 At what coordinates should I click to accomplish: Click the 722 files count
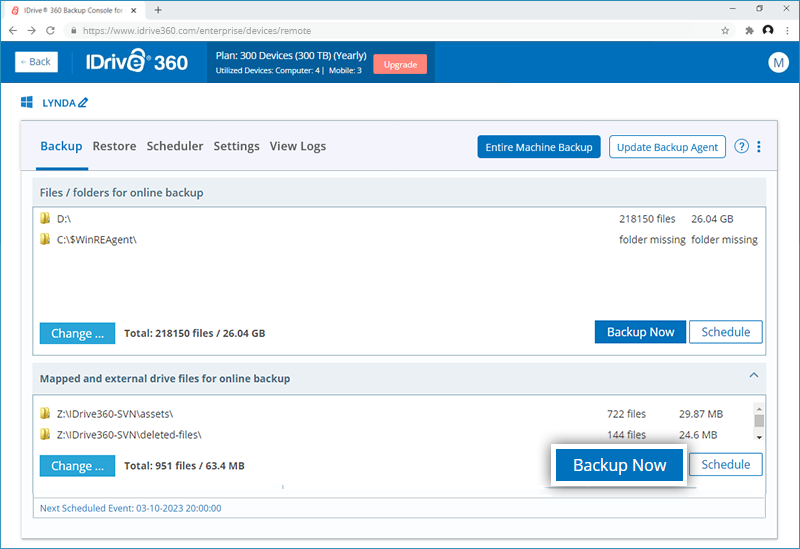pos(626,414)
